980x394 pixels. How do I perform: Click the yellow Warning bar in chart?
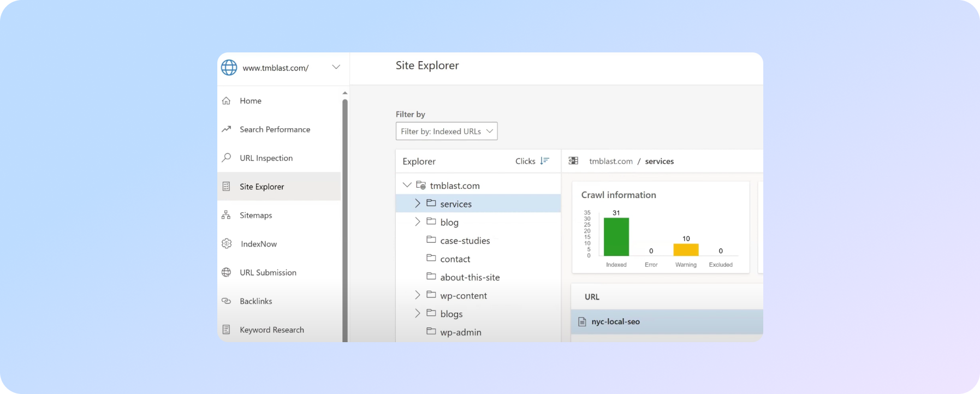click(686, 250)
